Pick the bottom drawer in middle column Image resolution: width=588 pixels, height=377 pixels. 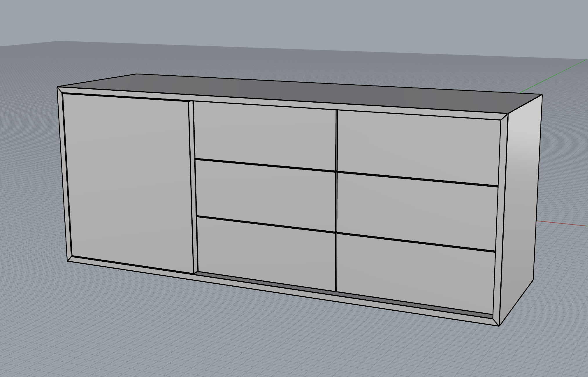266,254
